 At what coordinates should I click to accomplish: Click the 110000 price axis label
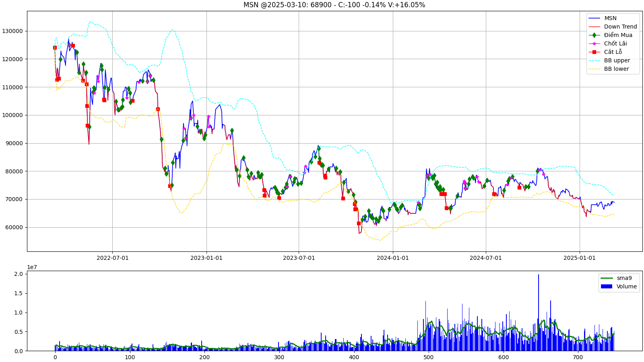12,87
